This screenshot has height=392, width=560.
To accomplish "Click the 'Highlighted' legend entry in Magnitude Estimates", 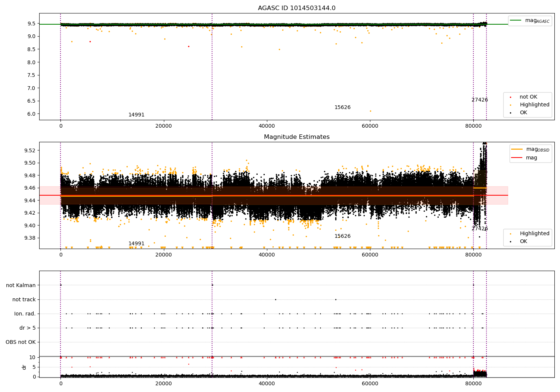I will pyautogui.click(x=534, y=234).
